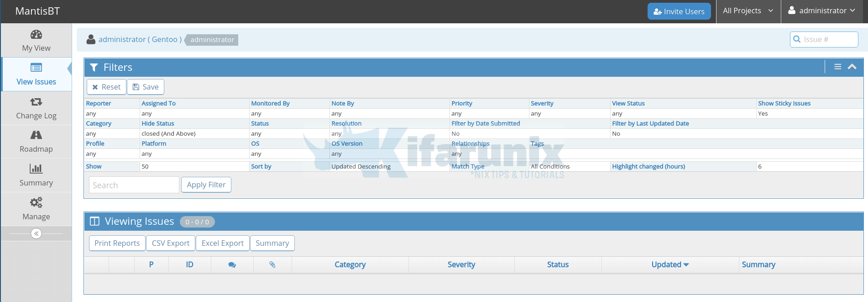Click the Invite Users button
Viewport: 868px width, 302px height.
(x=679, y=11)
